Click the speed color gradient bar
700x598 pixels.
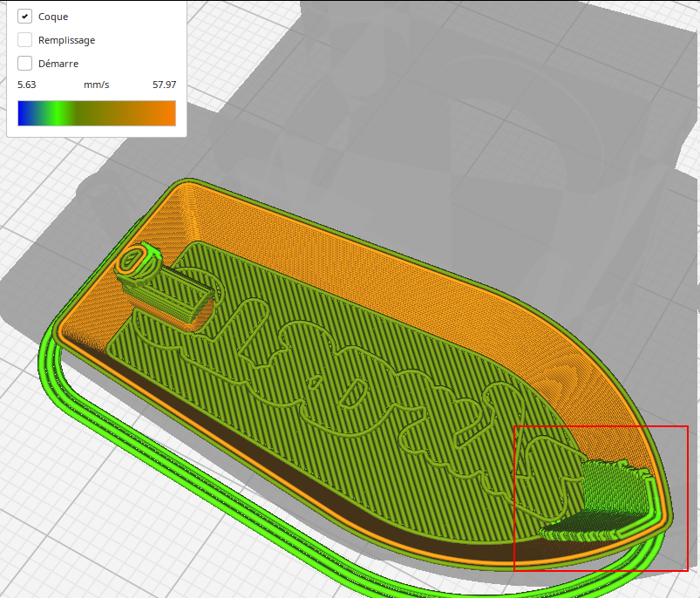pyautogui.click(x=97, y=113)
